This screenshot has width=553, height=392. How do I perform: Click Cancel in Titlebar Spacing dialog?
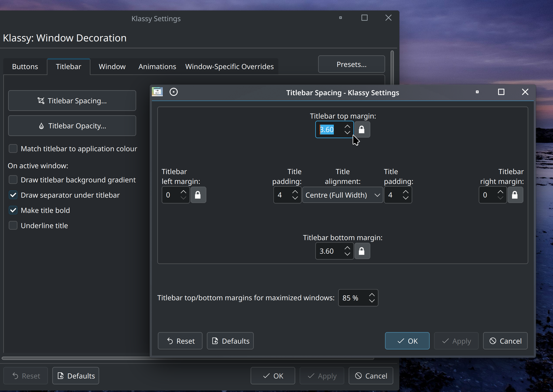click(x=505, y=341)
